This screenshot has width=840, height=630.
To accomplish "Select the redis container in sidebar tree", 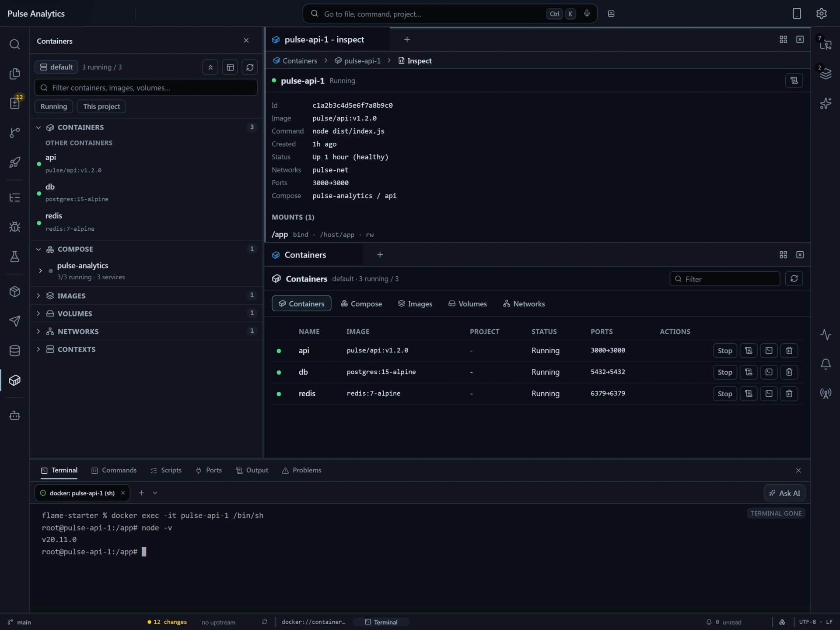I will click(x=146, y=222).
